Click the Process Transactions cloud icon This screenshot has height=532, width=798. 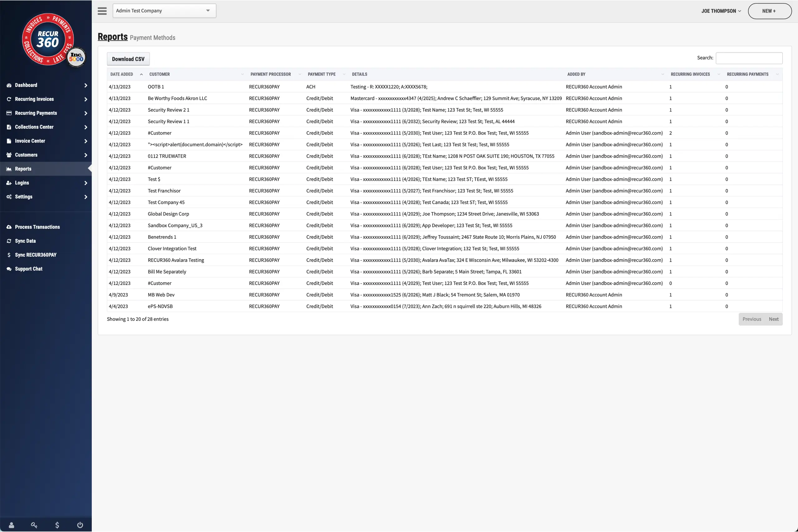tap(9, 227)
